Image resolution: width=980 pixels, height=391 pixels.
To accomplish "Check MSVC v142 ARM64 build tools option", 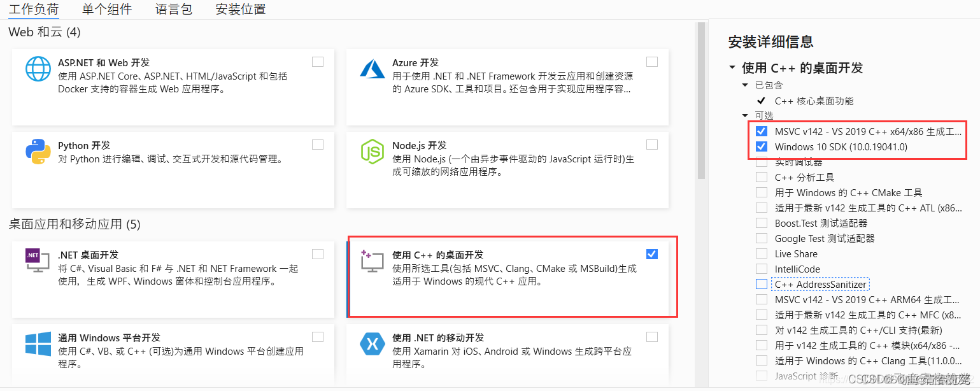I will (x=761, y=299).
